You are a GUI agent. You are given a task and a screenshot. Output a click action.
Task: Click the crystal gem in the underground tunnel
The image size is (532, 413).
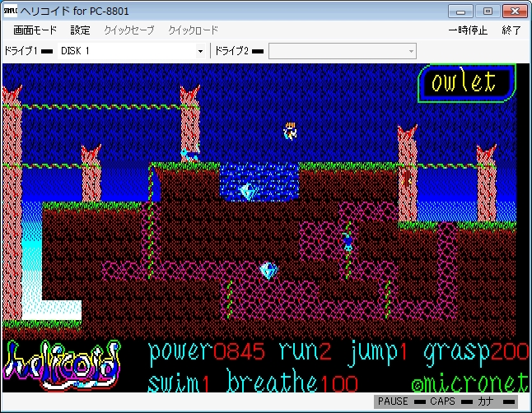pyautogui.click(x=268, y=270)
